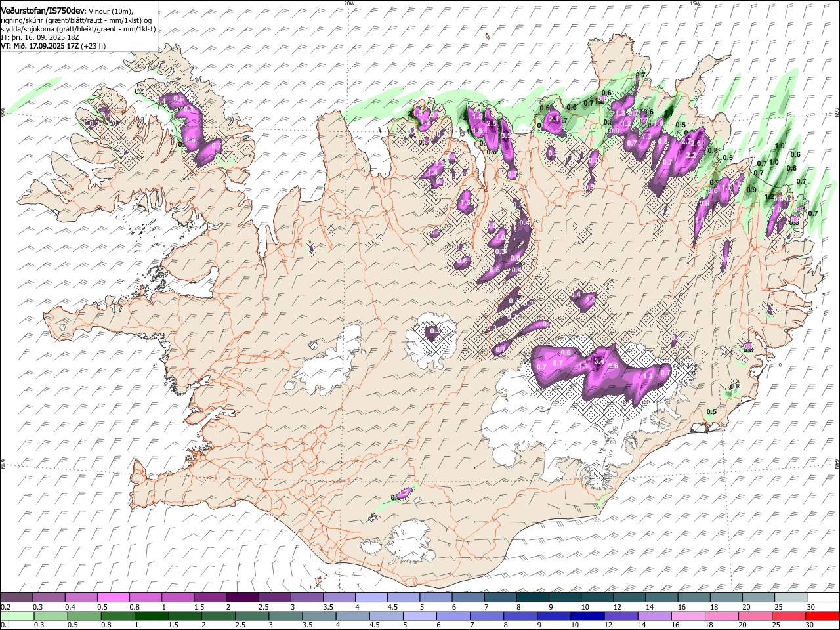
Task: Select the 7 swatch in the rain scale
Action: point(486,616)
